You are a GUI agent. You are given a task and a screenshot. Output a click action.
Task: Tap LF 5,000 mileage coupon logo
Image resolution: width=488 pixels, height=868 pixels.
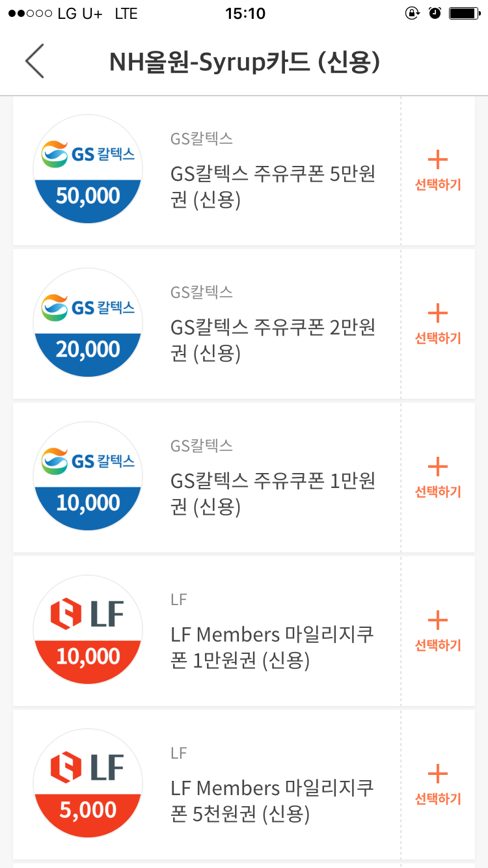pos(88,784)
